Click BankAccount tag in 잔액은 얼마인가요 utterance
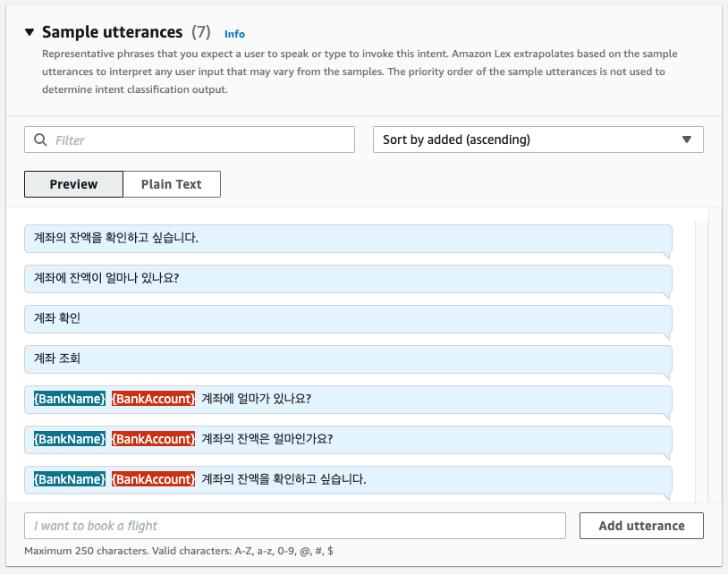 [x=153, y=439]
